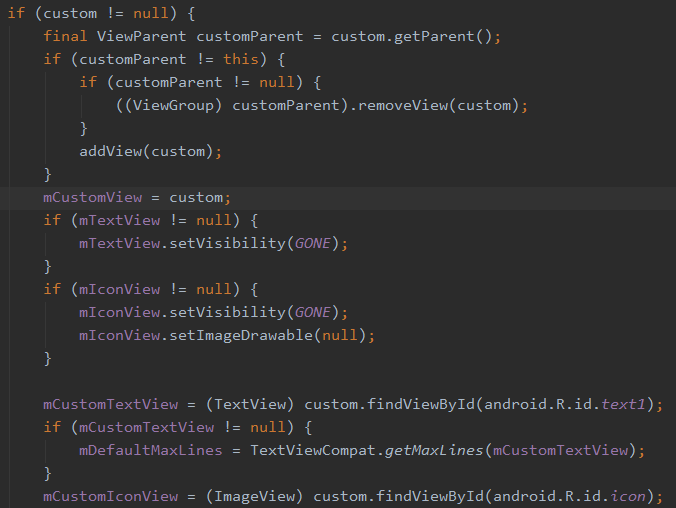Click the 'final' keyword

click(x=65, y=36)
